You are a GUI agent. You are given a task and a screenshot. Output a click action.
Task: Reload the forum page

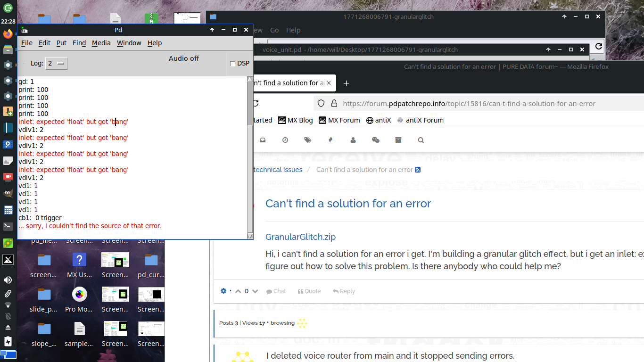click(x=255, y=103)
